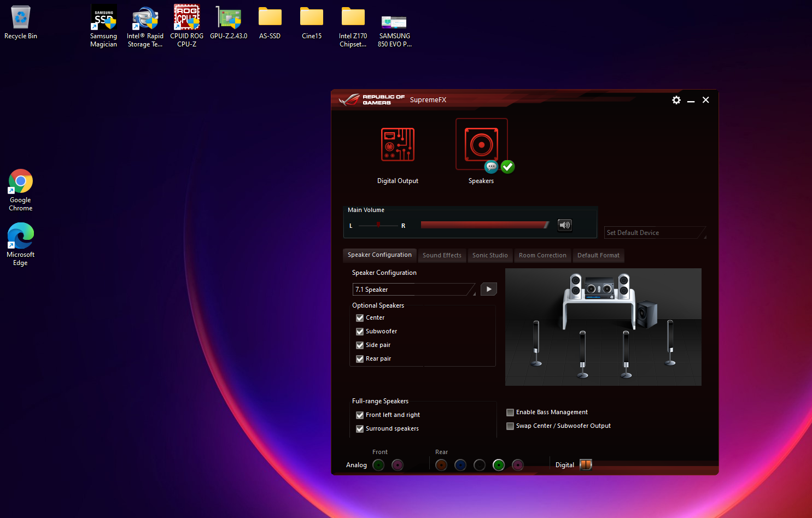This screenshot has width=812, height=518.
Task: Launch Microsoft Edge from the desktop
Action: click(21, 244)
